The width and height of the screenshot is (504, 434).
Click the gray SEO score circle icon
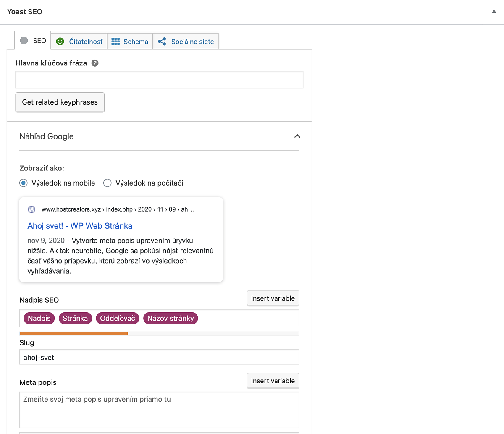[24, 40]
